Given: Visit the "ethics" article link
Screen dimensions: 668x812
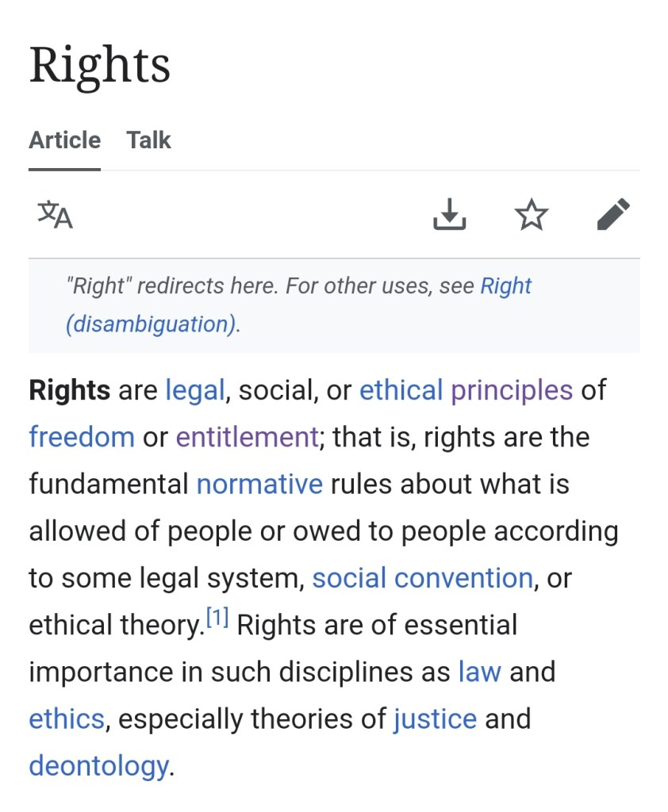Looking at the screenshot, I should tap(67, 719).
